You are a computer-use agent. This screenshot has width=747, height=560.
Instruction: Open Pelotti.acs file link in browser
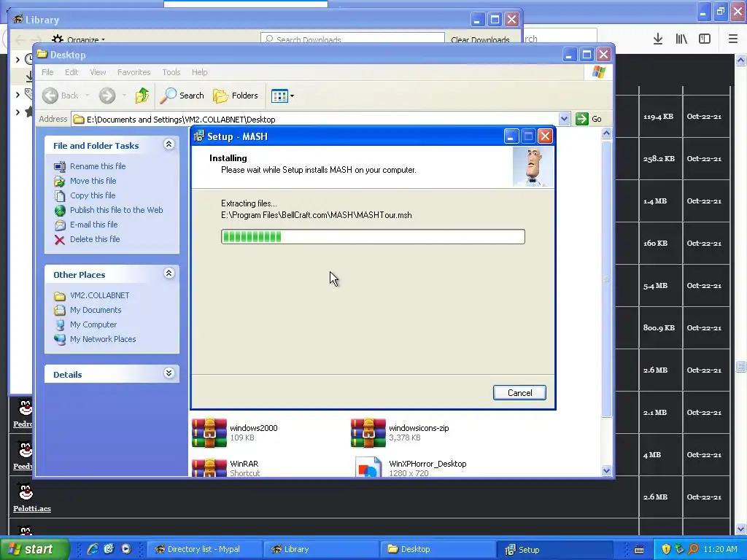click(x=32, y=508)
